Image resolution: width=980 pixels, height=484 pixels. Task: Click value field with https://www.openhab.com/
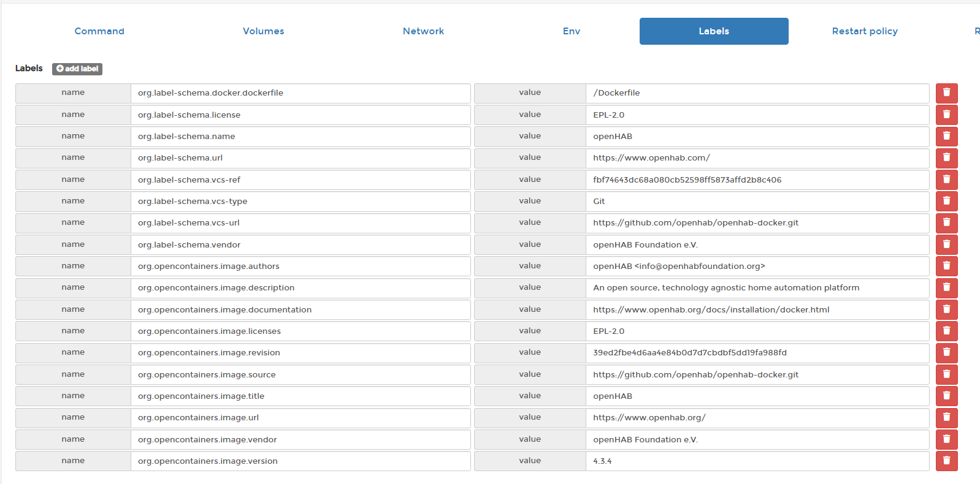(757, 158)
